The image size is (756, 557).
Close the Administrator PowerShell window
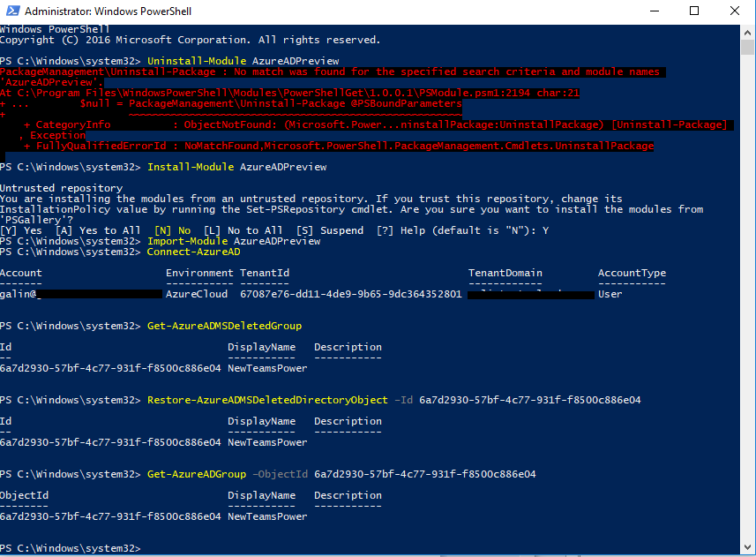click(734, 11)
